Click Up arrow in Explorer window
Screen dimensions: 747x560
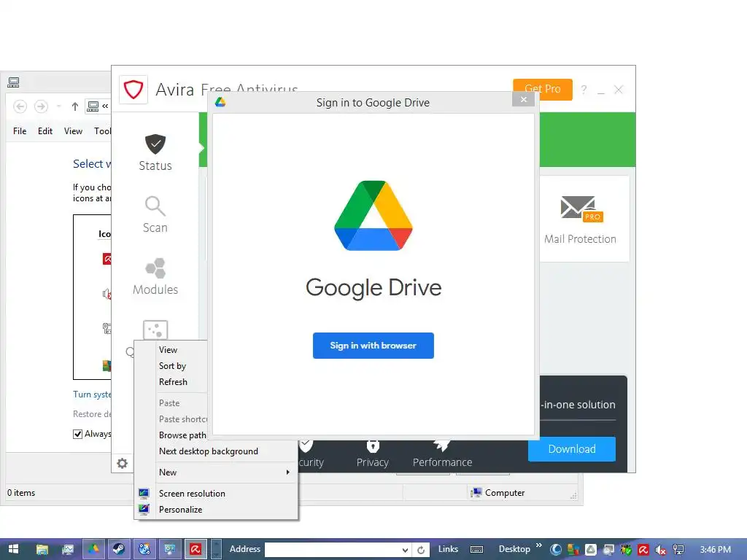pyautogui.click(x=75, y=106)
